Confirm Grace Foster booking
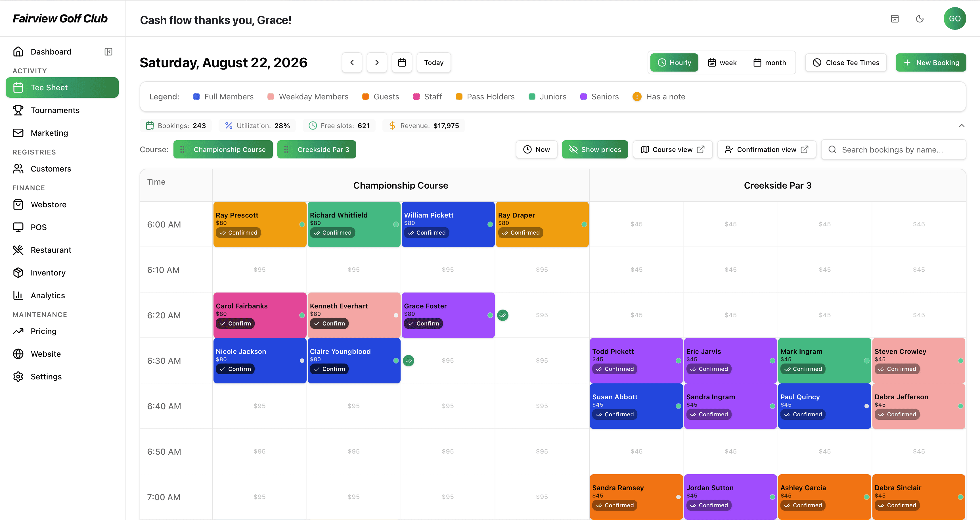The height and width of the screenshot is (520, 980). (423, 323)
